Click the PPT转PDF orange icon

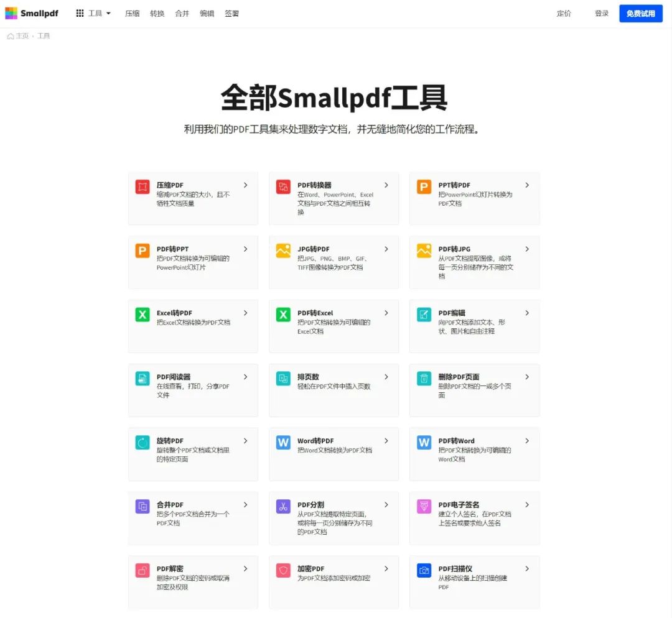424,186
